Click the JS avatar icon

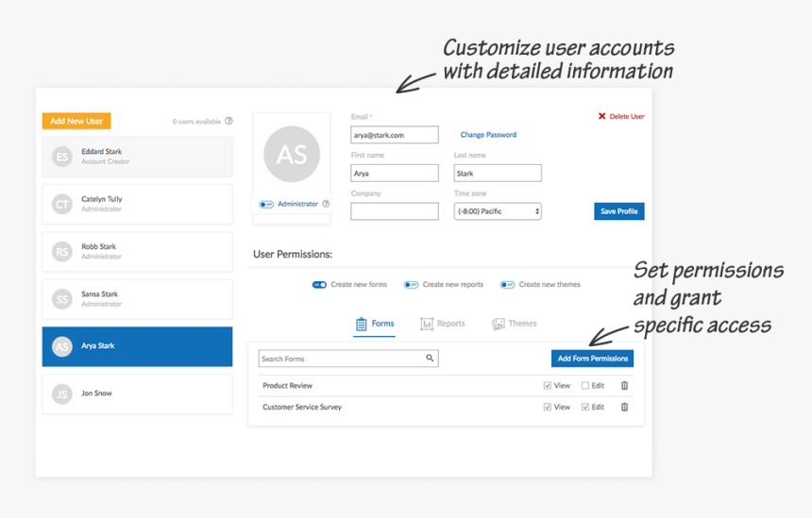62,394
